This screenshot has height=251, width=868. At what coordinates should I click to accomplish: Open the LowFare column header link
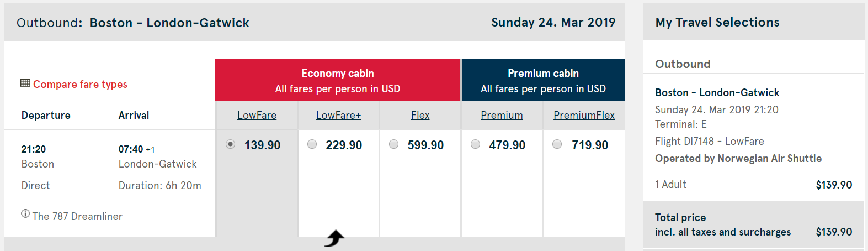click(x=257, y=115)
